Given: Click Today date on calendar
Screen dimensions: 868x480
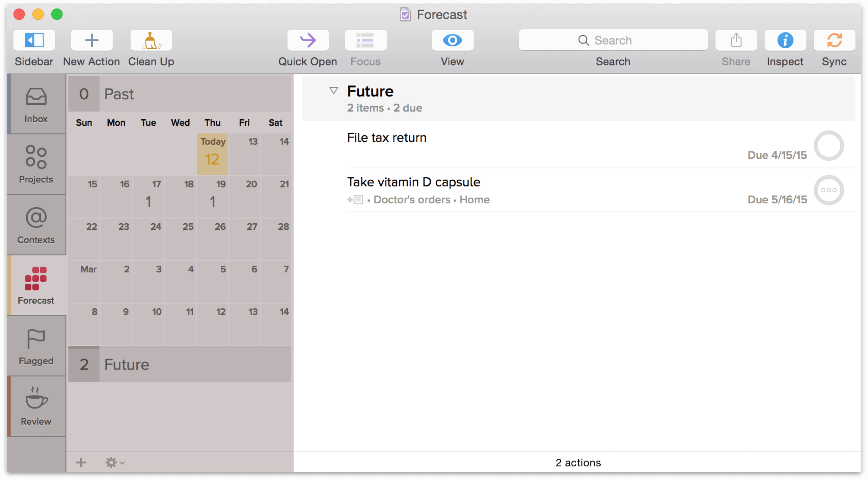Looking at the screenshot, I should coord(212,153).
